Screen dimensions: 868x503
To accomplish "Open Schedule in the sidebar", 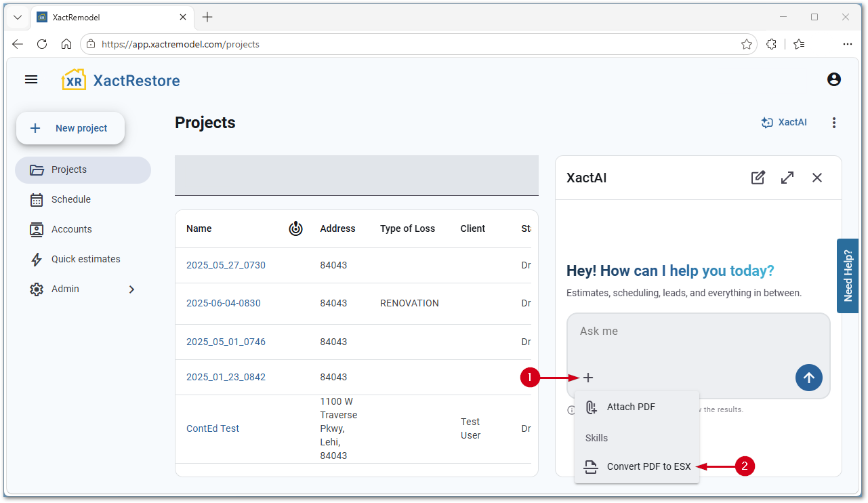I will (x=83, y=199).
